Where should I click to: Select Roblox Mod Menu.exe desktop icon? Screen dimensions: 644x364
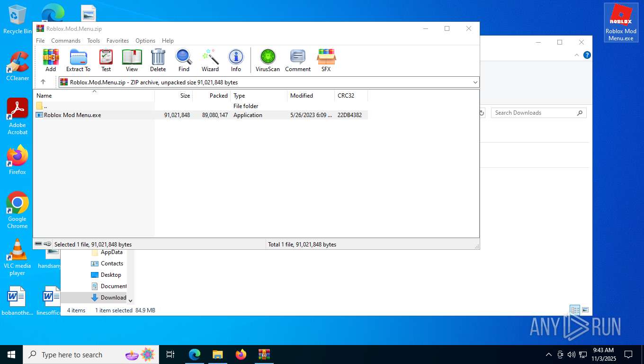(x=621, y=23)
